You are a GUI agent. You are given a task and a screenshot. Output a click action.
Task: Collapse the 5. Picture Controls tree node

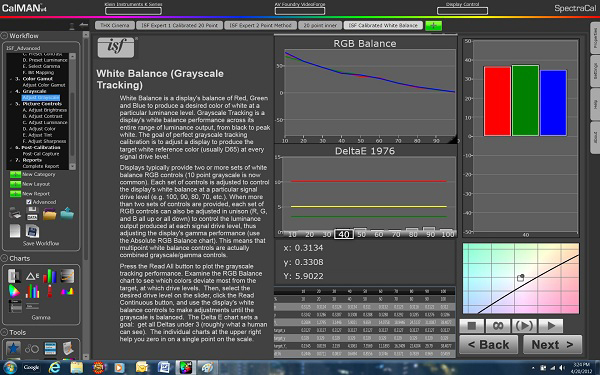click(x=11, y=104)
